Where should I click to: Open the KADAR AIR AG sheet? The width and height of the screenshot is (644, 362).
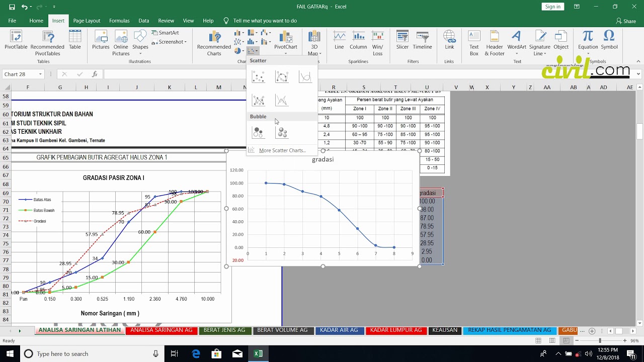pos(339,330)
